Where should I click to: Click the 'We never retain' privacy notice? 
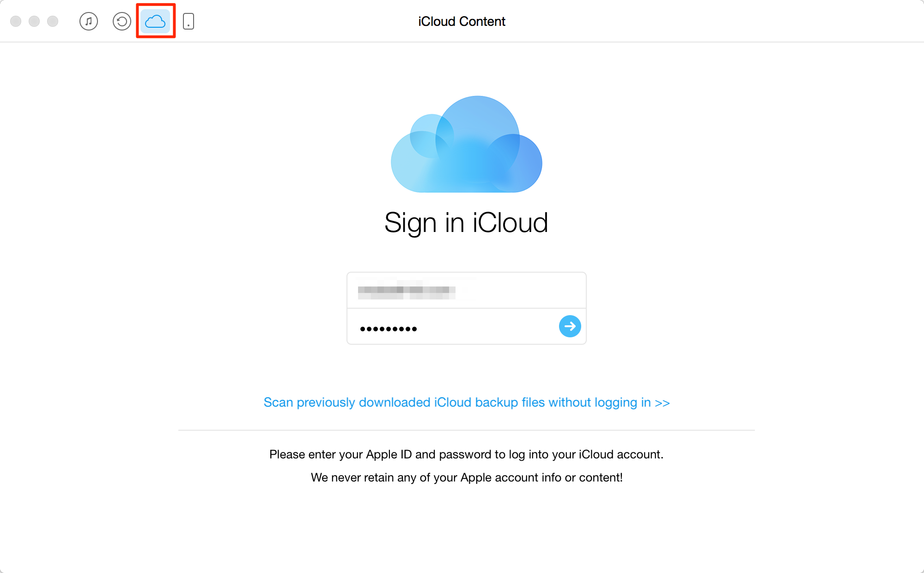tap(467, 477)
